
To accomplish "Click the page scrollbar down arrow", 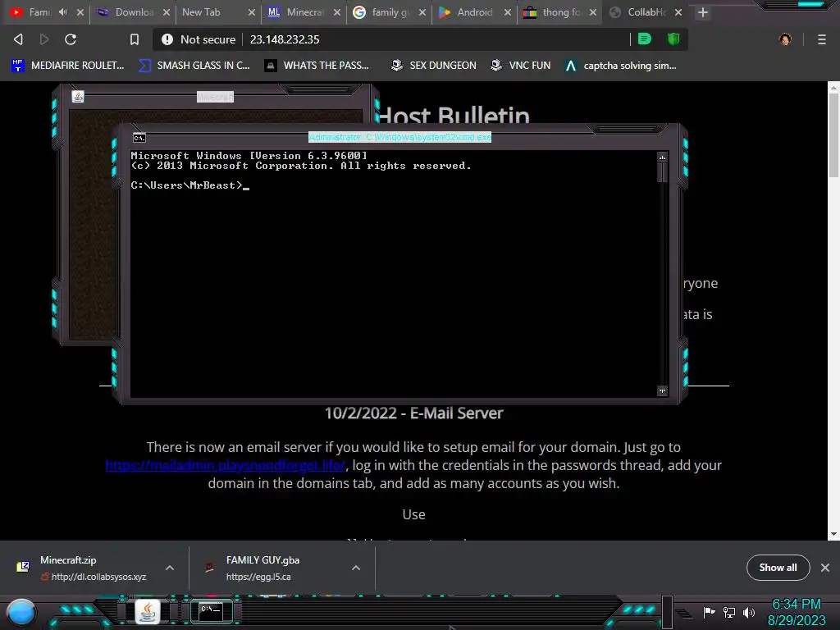I will click(833, 534).
